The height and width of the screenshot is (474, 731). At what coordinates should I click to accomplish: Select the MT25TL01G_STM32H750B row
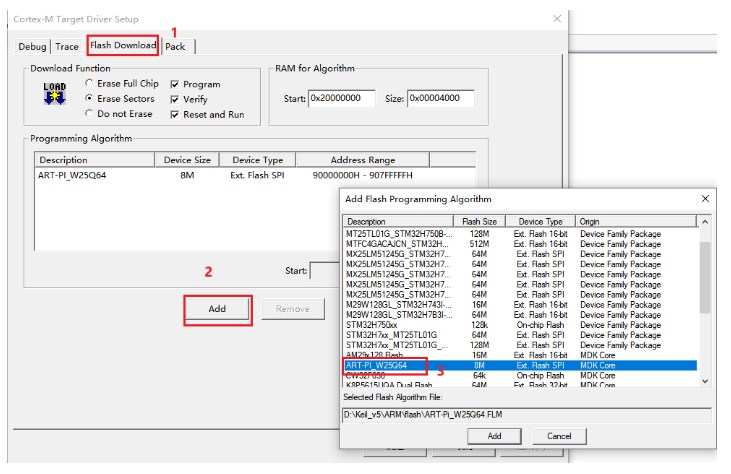coord(520,234)
